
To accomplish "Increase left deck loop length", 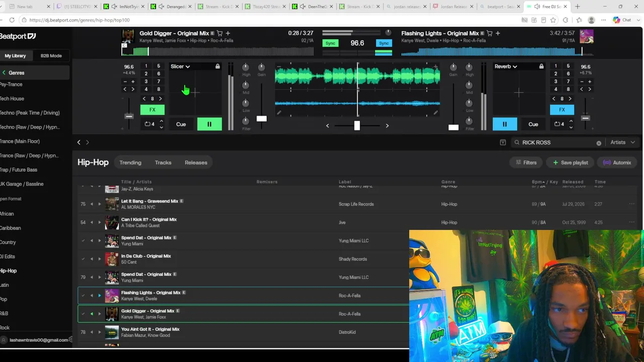I will point(162,121).
